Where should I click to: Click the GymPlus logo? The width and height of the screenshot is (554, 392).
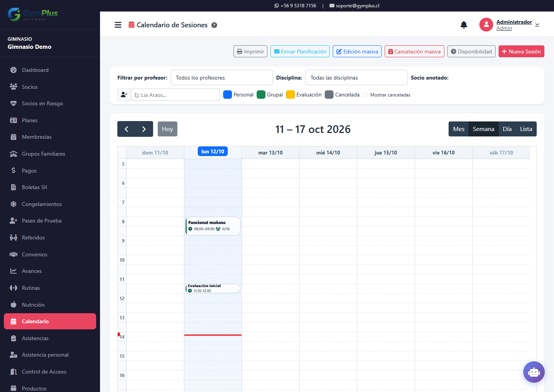[x=33, y=14]
